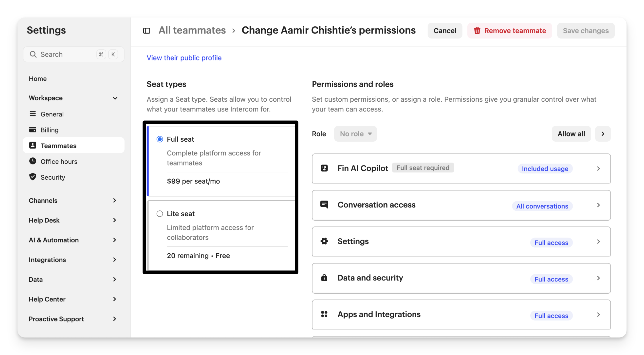Click the Teammates person icon
644x355 pixels.
[33, 145]
